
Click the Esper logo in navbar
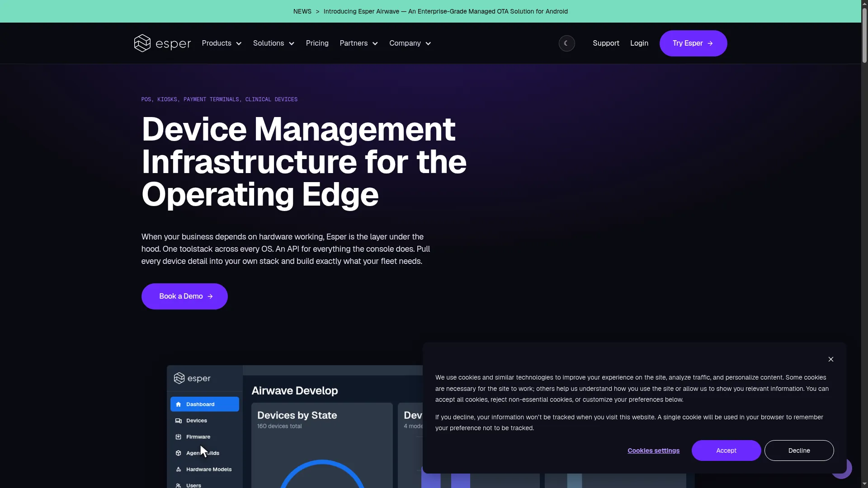(162, 43)
